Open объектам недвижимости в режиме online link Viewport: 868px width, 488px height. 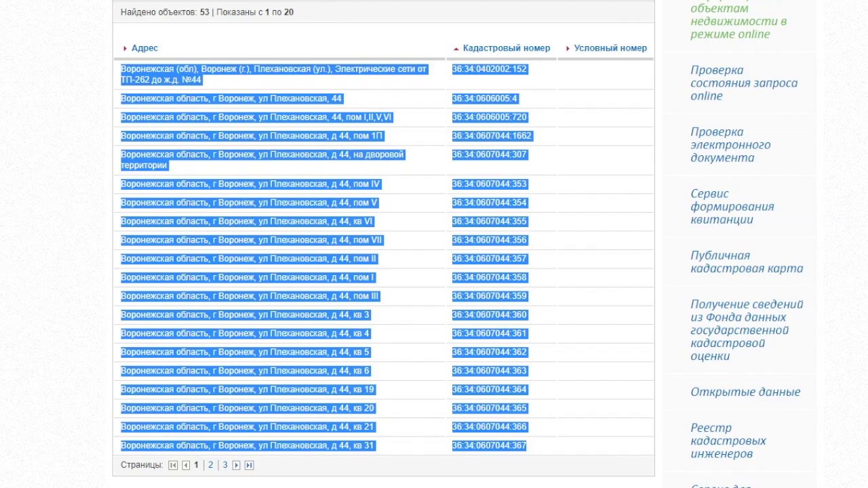click(738, 21)
